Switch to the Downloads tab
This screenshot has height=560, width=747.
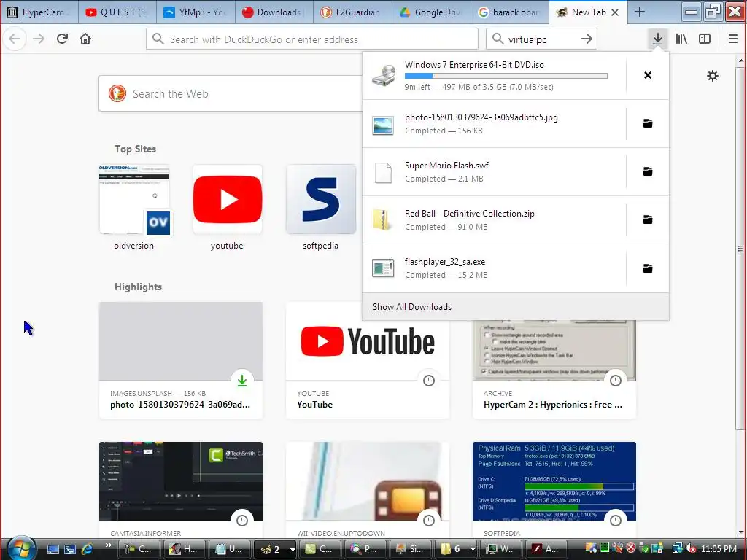pos(274,12)
